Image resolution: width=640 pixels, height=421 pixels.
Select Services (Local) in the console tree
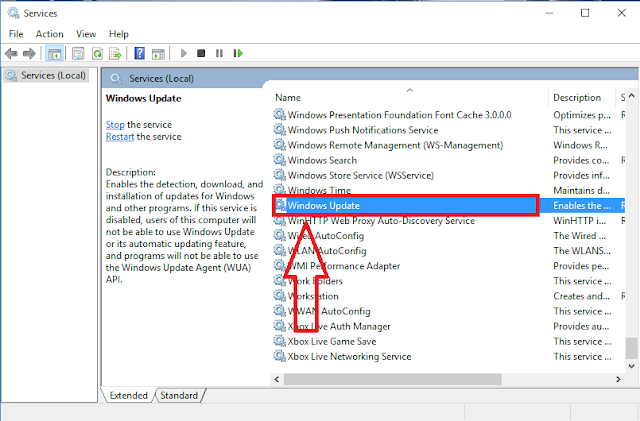click(x=46, y=76)
